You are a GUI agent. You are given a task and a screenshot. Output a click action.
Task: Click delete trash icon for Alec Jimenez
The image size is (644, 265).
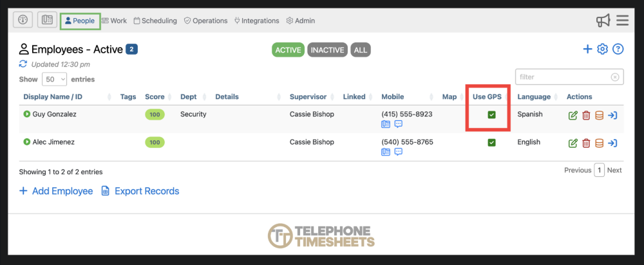coord(586,143)
